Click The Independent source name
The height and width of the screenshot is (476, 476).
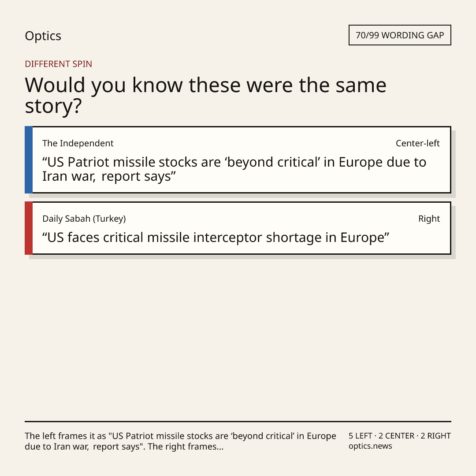(78, 143)
